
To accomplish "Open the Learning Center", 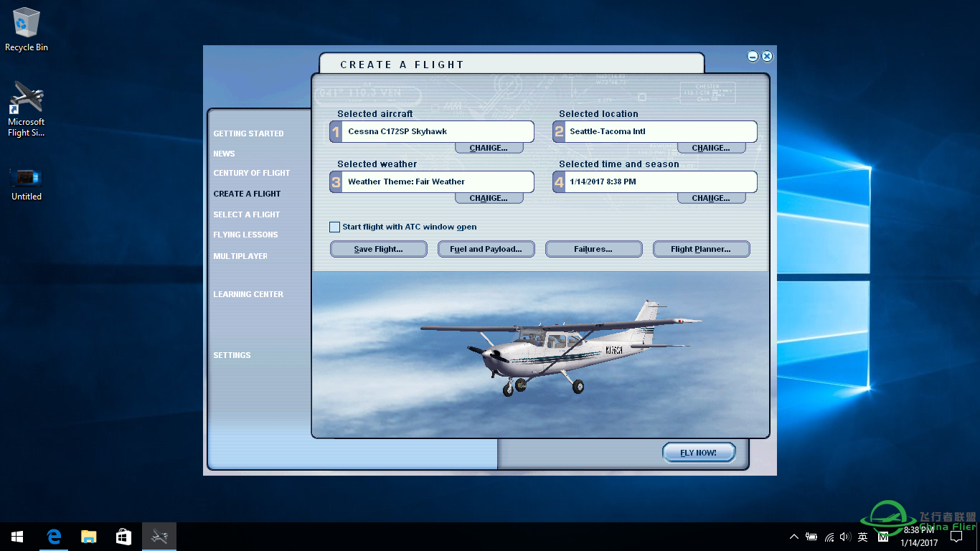I will click(248, 294).
